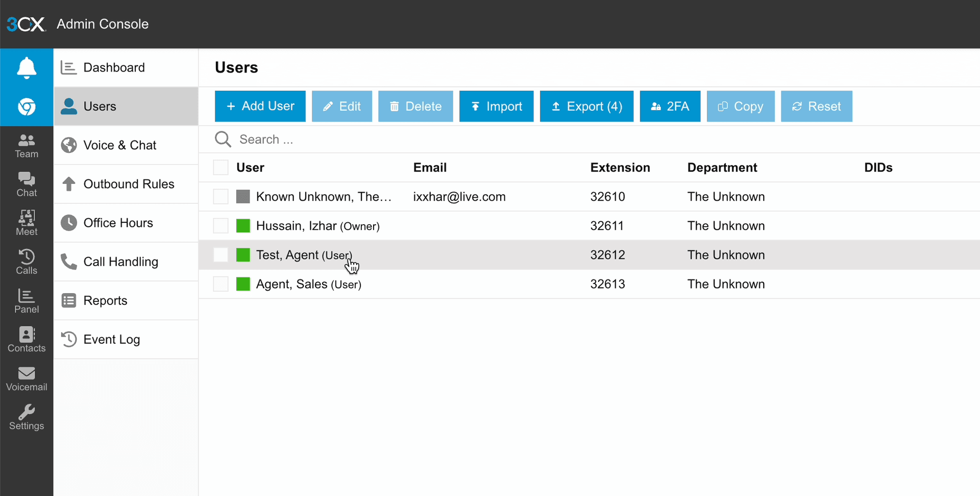
Task: Export users with Export (4) button
Action: point(586,106)
